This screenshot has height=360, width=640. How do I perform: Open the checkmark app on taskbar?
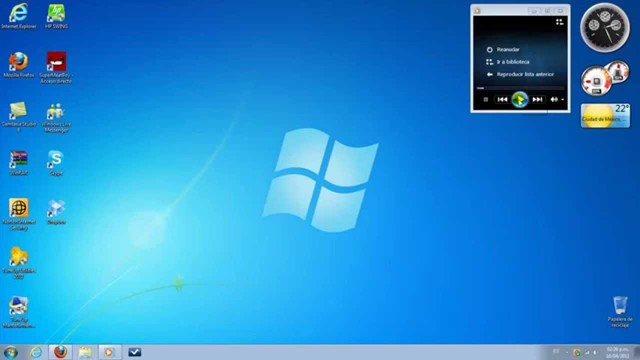click(134, 352)
